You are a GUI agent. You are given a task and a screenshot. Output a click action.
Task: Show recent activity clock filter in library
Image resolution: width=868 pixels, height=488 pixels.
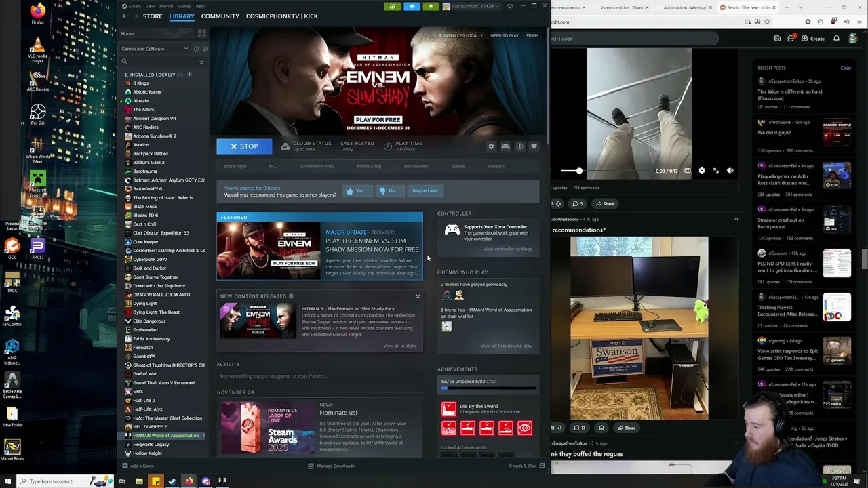click(196, 49)
